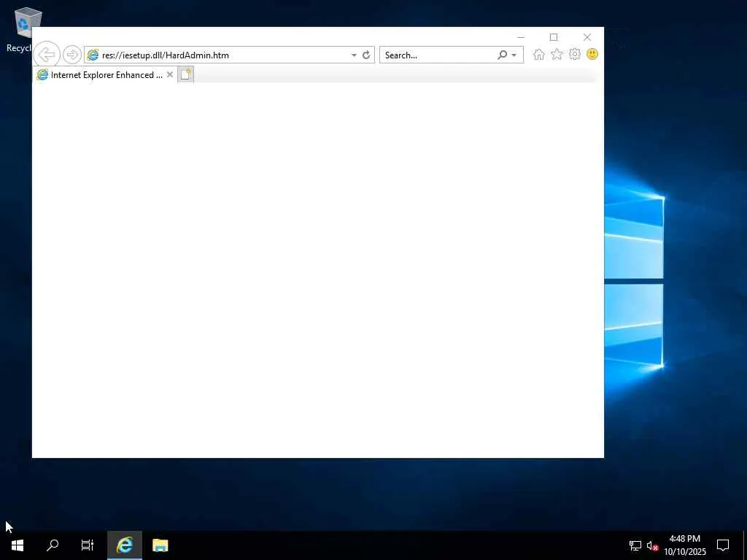The image size is (747, 560).
Task: Refresh the page using the reload icon
Action: (x=366, y=55)
